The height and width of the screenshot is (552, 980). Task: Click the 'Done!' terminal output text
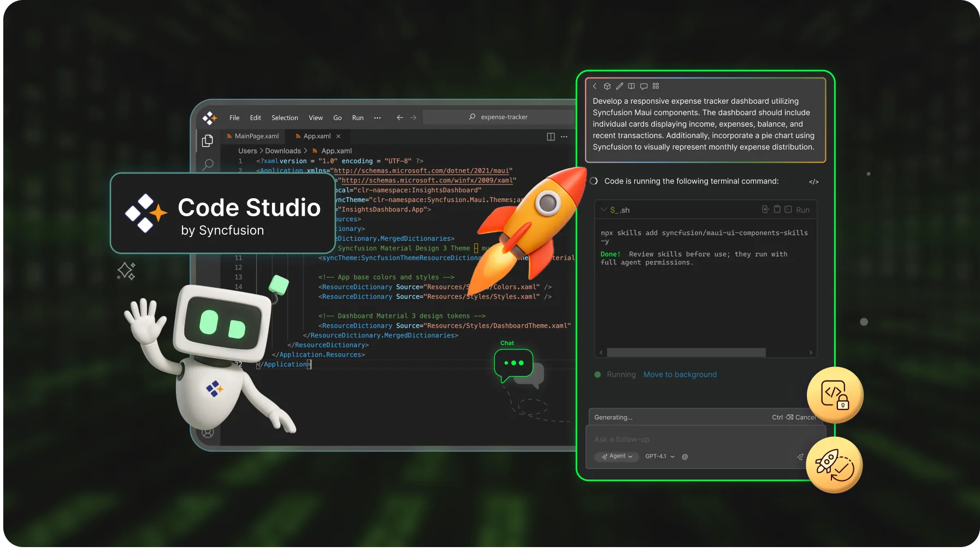611,254
